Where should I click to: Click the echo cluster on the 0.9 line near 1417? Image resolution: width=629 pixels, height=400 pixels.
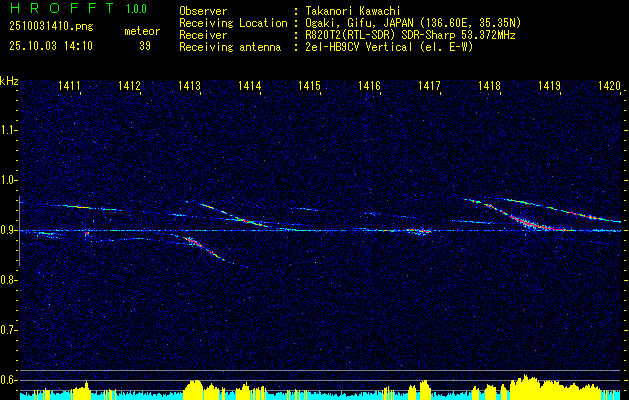click(419, 231)
